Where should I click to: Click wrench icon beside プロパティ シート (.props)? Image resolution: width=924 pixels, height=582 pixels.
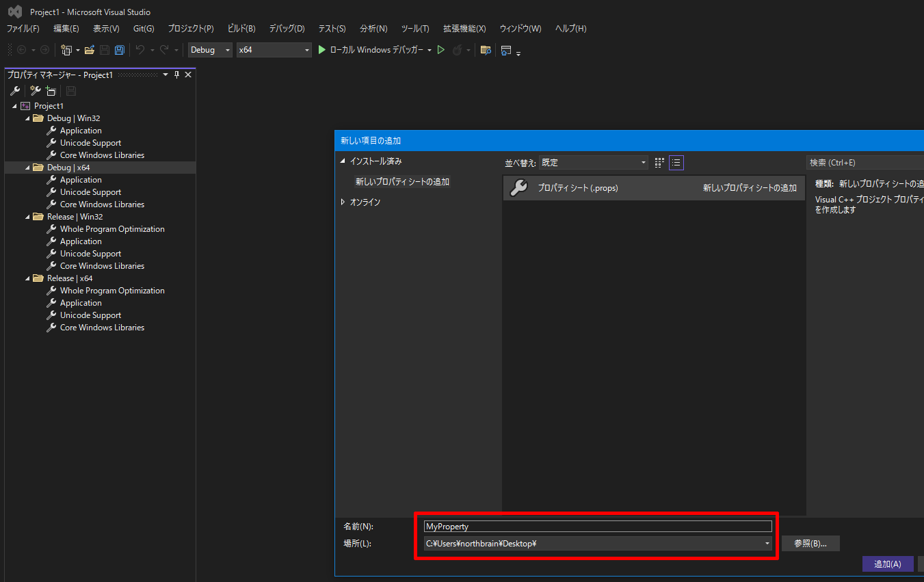(519, 187)
